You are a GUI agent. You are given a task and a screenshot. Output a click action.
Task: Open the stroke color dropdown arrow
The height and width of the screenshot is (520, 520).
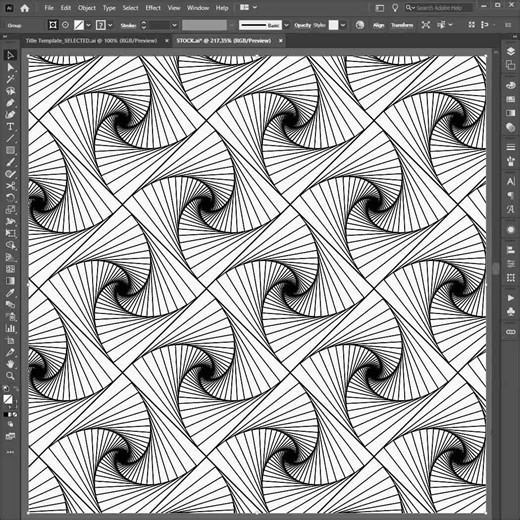tap(110, 25)
